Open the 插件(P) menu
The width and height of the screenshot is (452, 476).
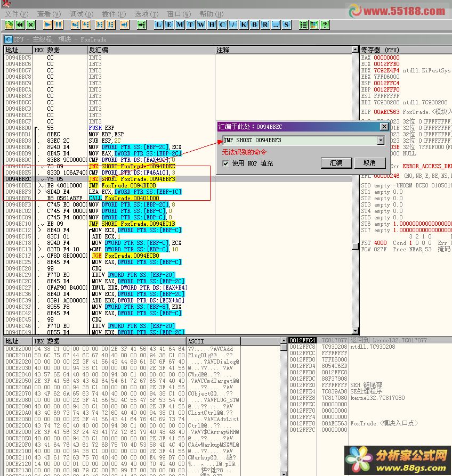(114, 14)
